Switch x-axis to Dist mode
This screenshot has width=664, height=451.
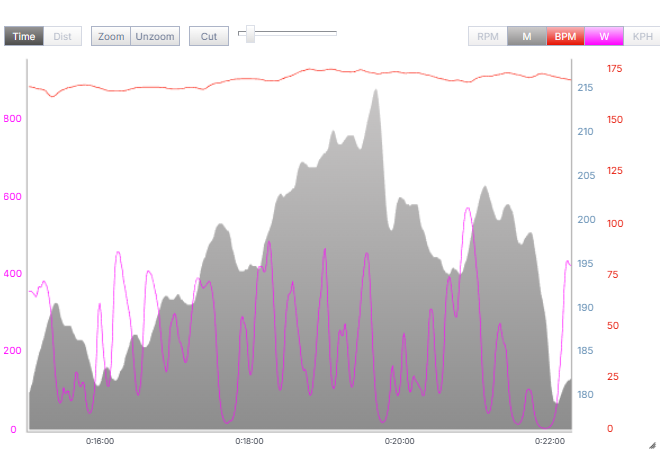coord(62,37)
